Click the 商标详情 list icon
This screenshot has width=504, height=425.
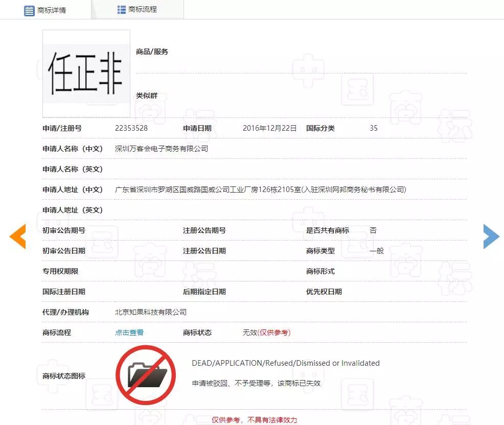point(29,11)
